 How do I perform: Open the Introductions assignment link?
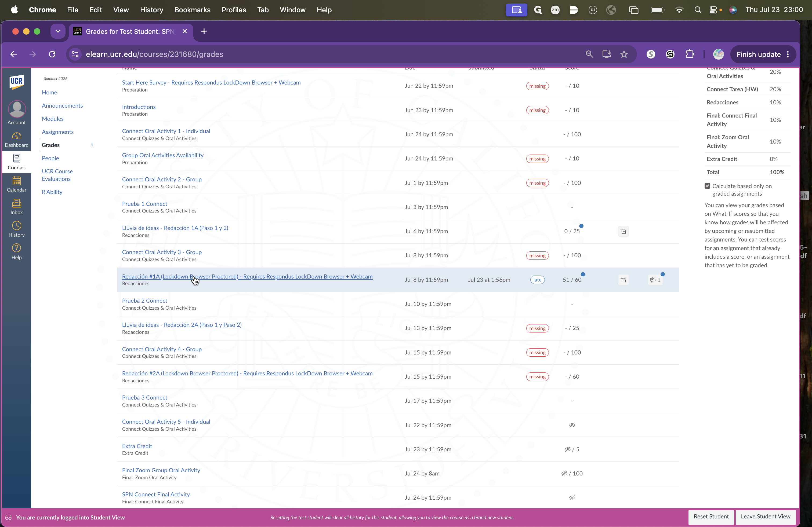tap(139, 107)
